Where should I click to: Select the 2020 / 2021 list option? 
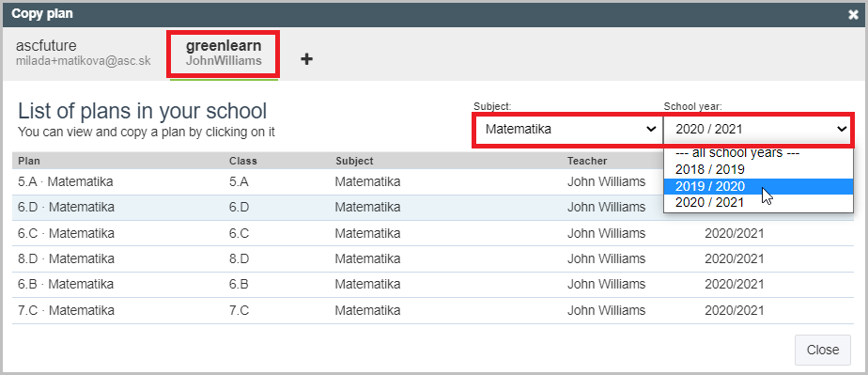click(758, 203)
